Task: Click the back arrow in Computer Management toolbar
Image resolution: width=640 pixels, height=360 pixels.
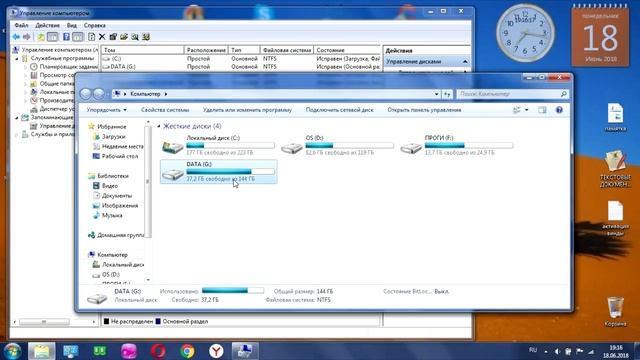Action: [x=16, y=37]
